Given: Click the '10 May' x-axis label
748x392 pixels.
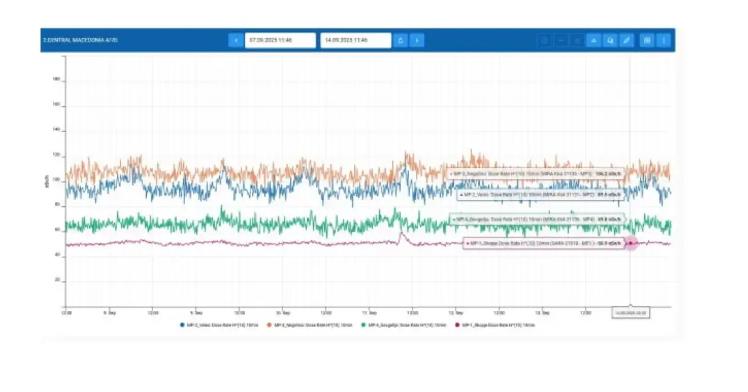Looking at the screenshot, I should coord(283,313).
